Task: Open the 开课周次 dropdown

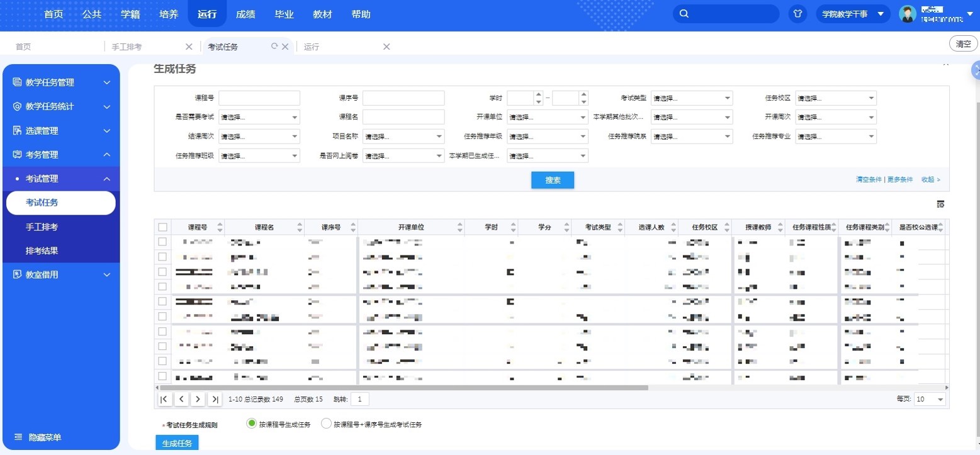Action: pos(836,117)
